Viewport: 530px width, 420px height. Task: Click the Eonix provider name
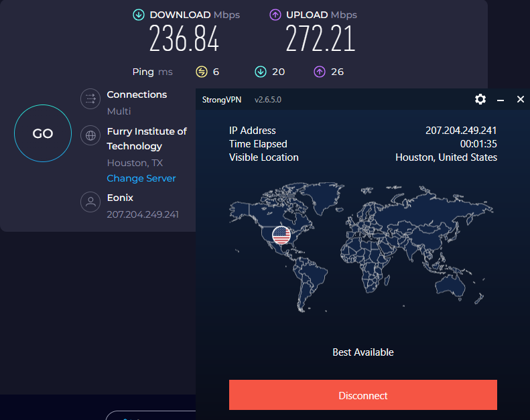click(x=120, y=198)
